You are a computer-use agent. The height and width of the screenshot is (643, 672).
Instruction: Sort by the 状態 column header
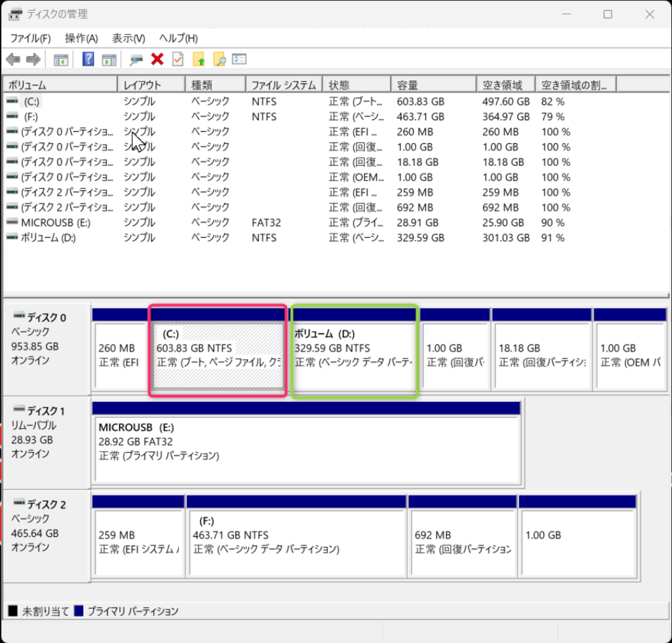point(357,85)
